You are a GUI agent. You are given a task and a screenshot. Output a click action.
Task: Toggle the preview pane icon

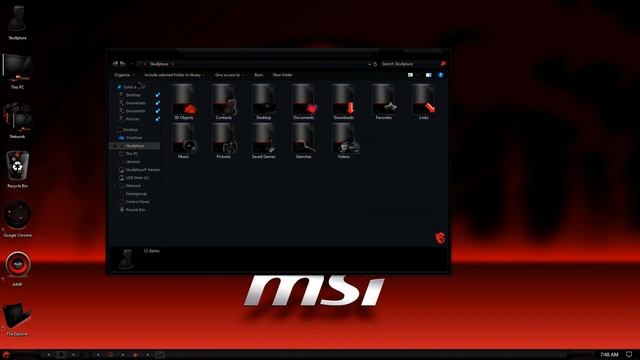[429, 75]
